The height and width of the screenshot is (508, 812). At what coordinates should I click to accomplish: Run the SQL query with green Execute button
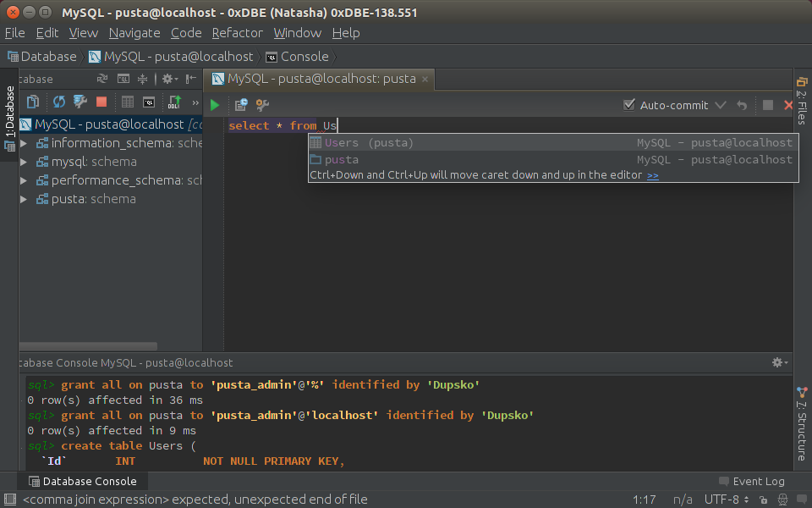coord(215,105)
